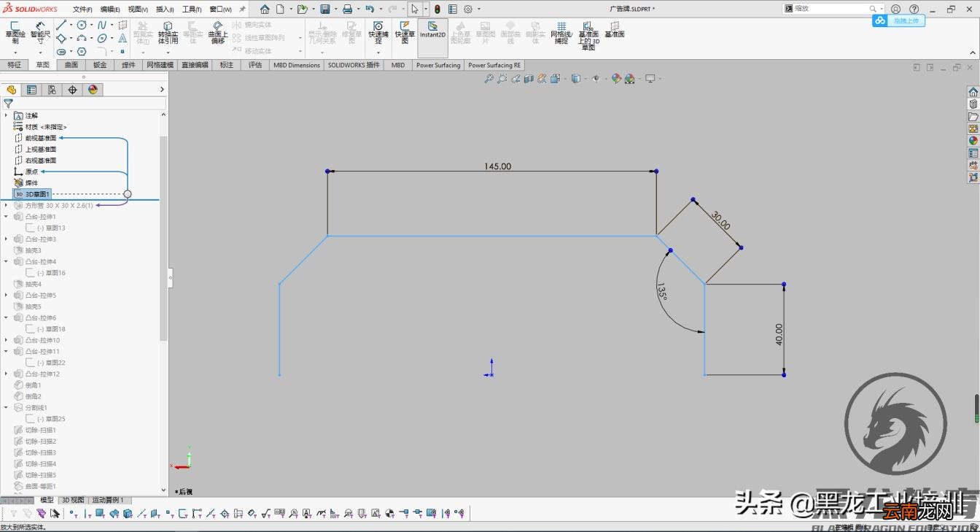Open the PropertyManager tab icon
980x532 pixels.
(x=31, y=90)
